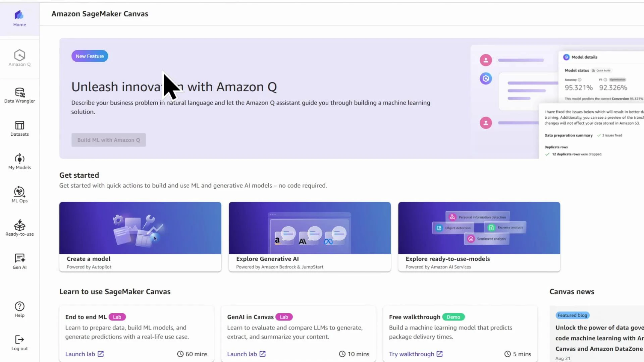Select the Explore Generative AI card
644x362 pixels.
click(309, 237)
